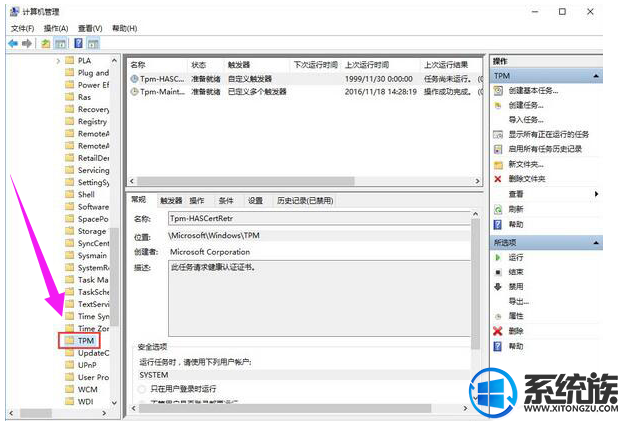Click 创建基本任务... action link

click(533, 91)
